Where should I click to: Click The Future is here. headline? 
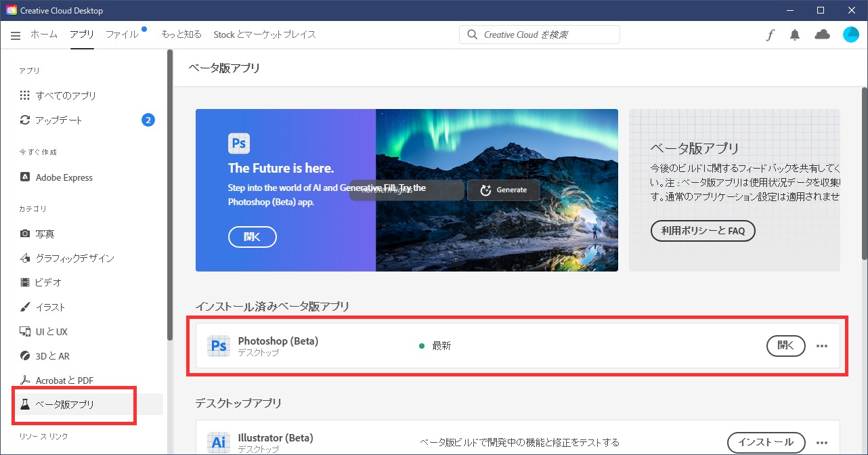coord(281,169)
